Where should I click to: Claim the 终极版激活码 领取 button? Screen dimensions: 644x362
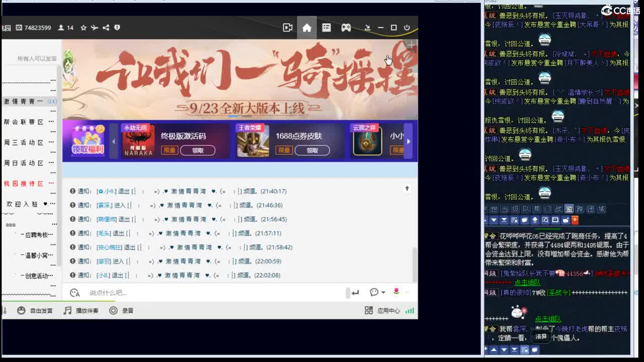(x=197, y=150)
